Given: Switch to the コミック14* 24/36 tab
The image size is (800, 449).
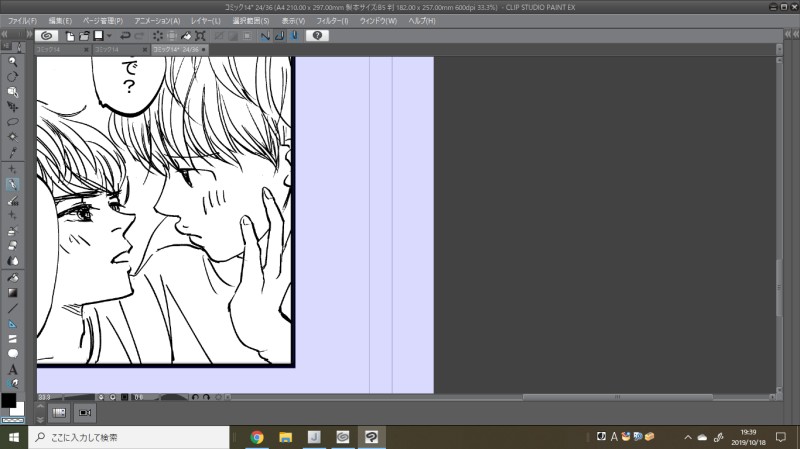Looking at the screenshot, I should [180, 49].
